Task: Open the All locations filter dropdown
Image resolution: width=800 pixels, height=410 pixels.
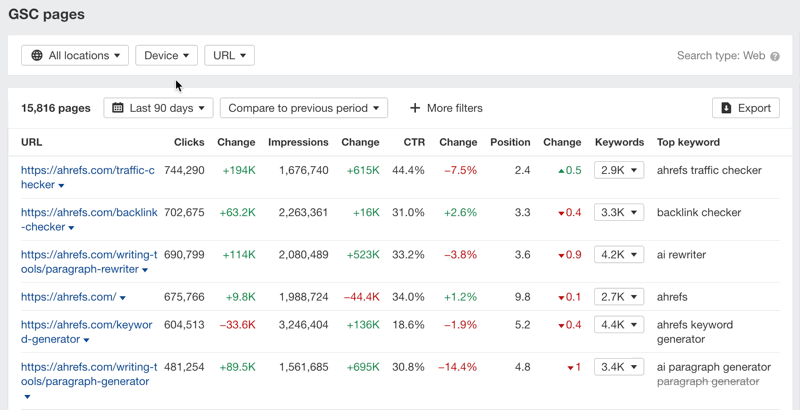Action: pos(76,56)
